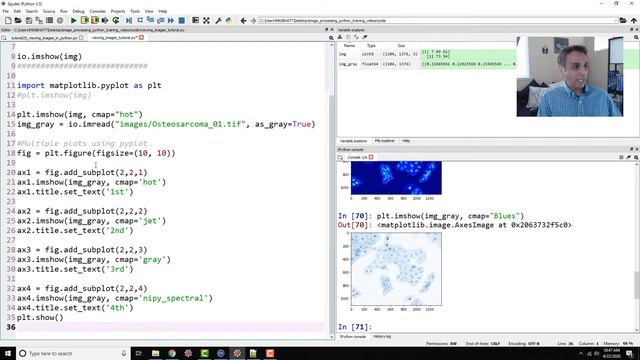This screenshot has width=640, height=360.
Task: Go forward with the right arrow
Action: (253, 20)
